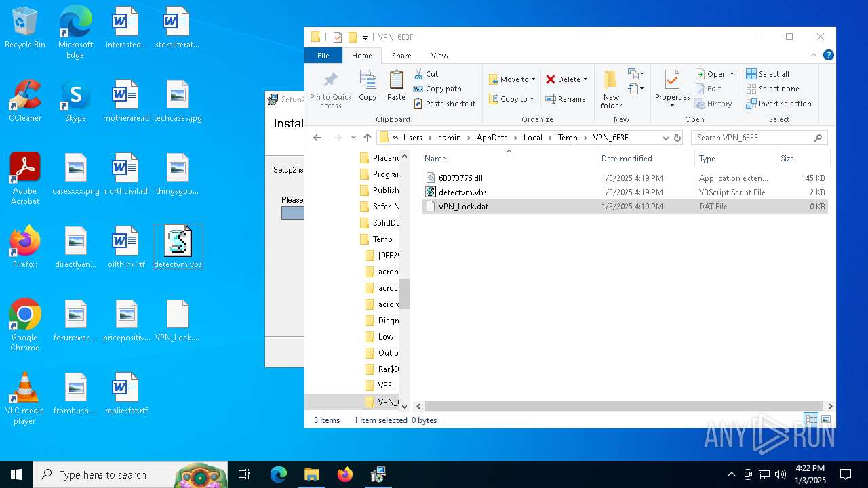Click the Search VPN_6E3F field
This screenshot has width=868, height=488.
[x=759, y=138]
